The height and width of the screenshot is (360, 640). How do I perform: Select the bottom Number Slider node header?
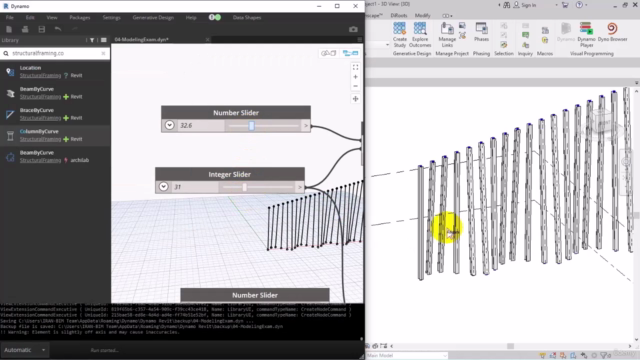[x=255, y=295]
